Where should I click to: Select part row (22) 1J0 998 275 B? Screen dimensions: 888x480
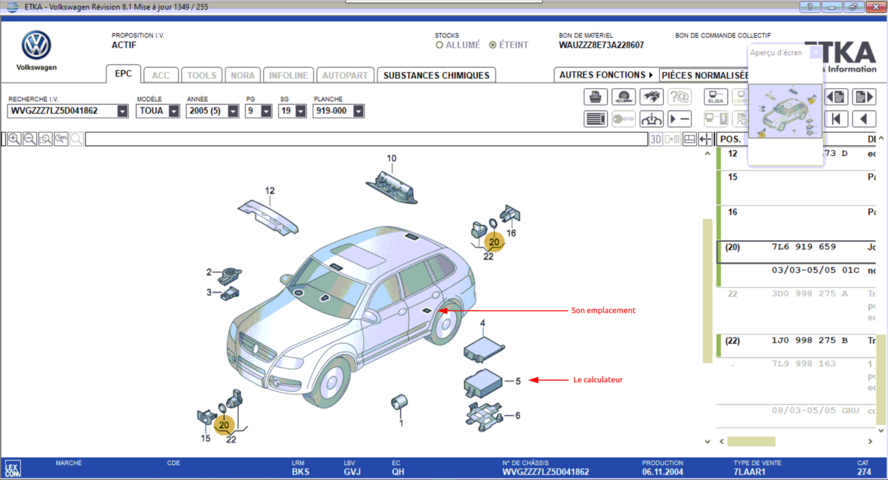(796, 346)
